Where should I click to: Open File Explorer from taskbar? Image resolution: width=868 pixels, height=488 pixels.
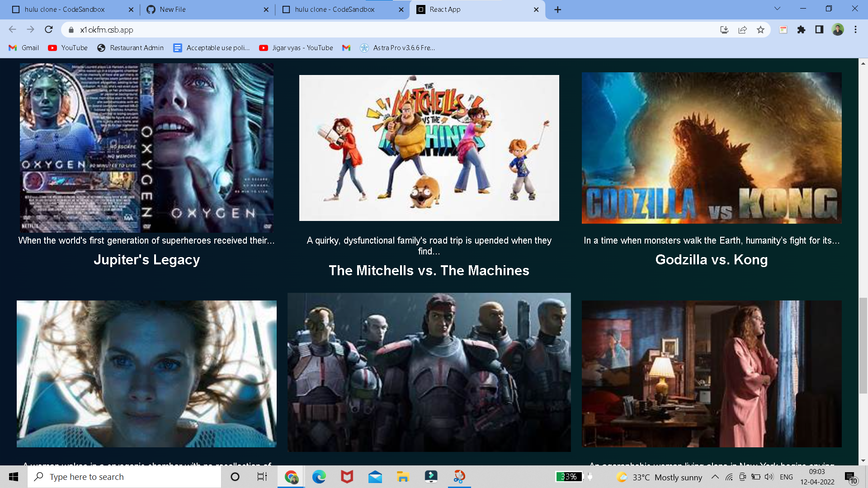tap(402, 477)
